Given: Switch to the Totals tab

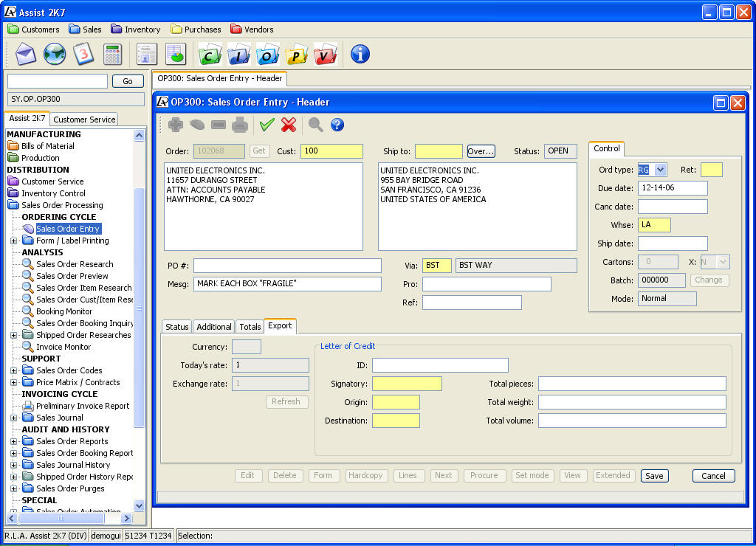Looking at the screenshot, I should (x=250, y=327).
